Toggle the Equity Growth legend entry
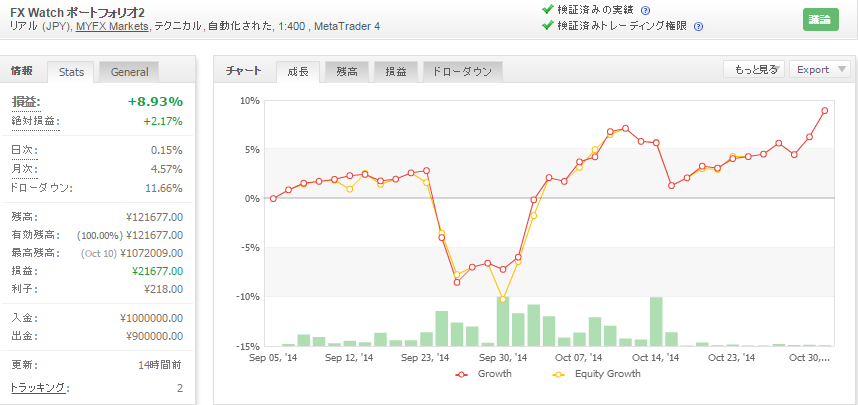The height and width of the screenshot is (405, 858). [596, 374]
